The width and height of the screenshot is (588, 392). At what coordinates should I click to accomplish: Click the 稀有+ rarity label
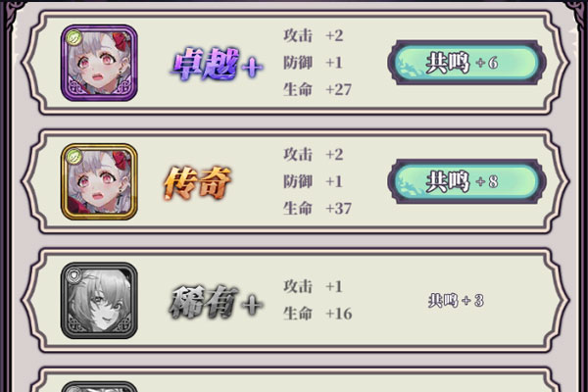tap(216, 303)
